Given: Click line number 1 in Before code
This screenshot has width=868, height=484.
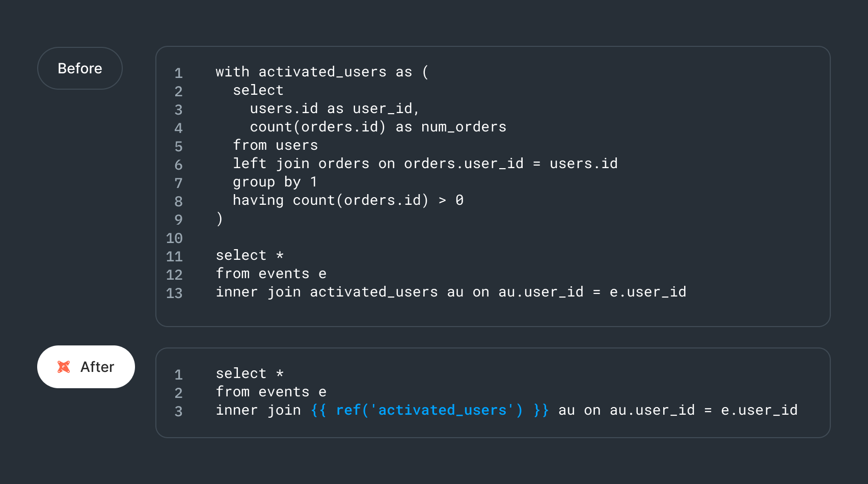Looking at the screenshot, I should click(x=178, y=73).
